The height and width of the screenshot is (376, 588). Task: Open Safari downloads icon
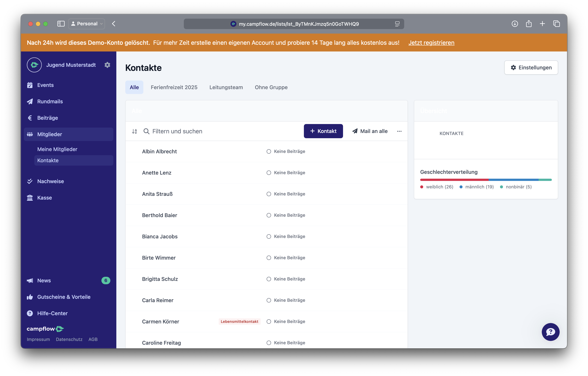[x=515, y=24]
